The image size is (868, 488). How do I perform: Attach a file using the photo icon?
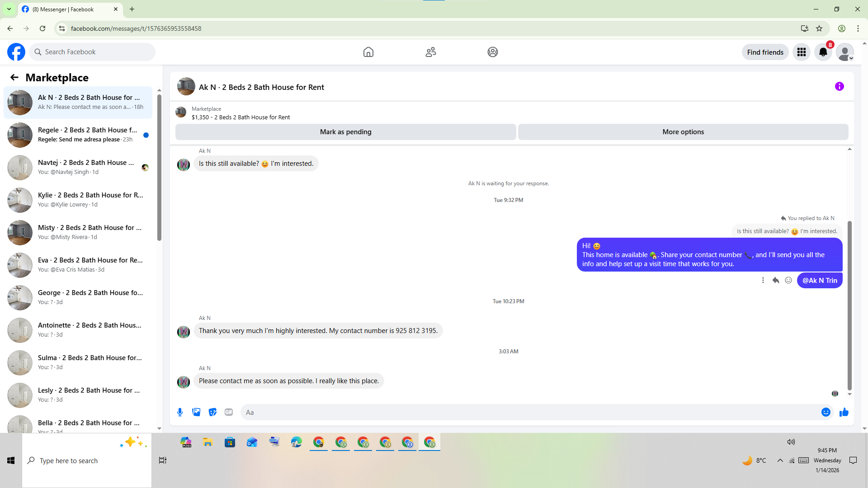196,412
